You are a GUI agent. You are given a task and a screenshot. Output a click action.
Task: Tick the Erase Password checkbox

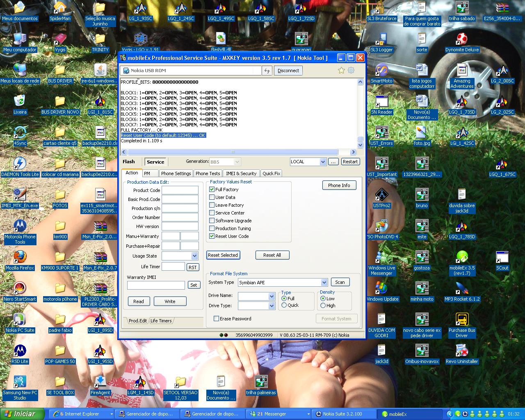click(216, 319)
